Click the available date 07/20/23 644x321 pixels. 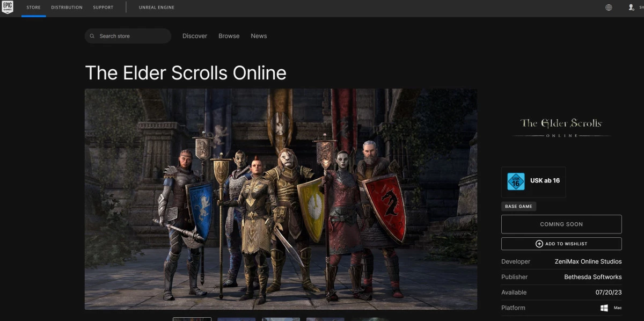(609, 293)
